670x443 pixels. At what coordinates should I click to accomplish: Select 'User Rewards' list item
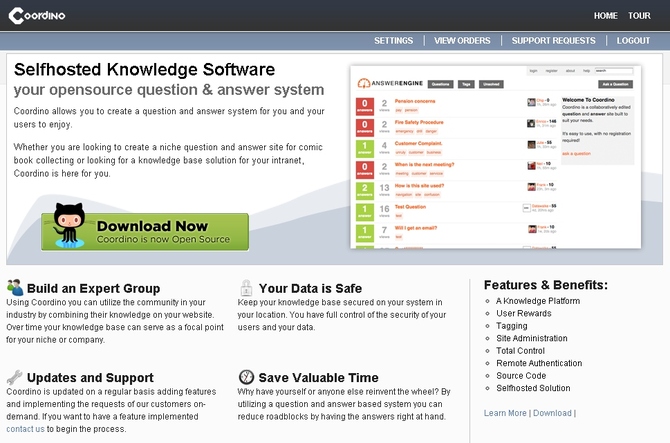click(524, 314)
